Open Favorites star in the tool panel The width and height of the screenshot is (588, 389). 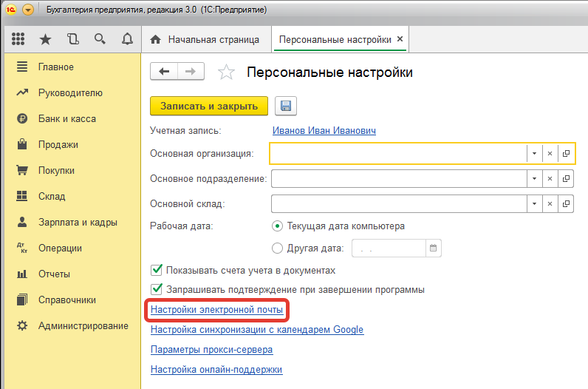45,39
